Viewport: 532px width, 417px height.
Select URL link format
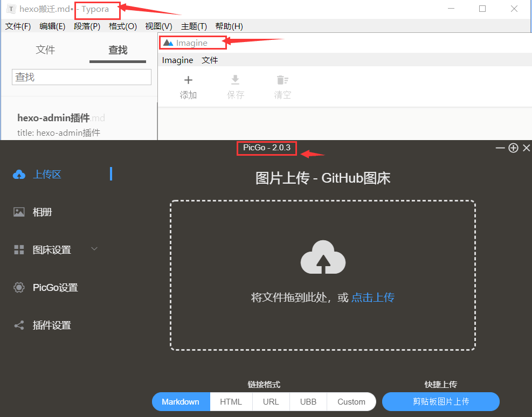(271, 402)
